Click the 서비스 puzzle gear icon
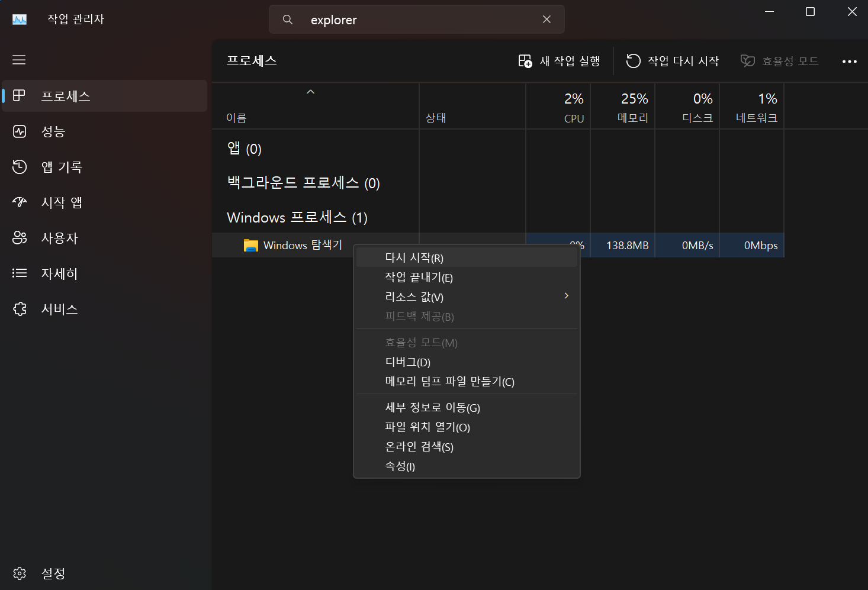 point(20,309)
